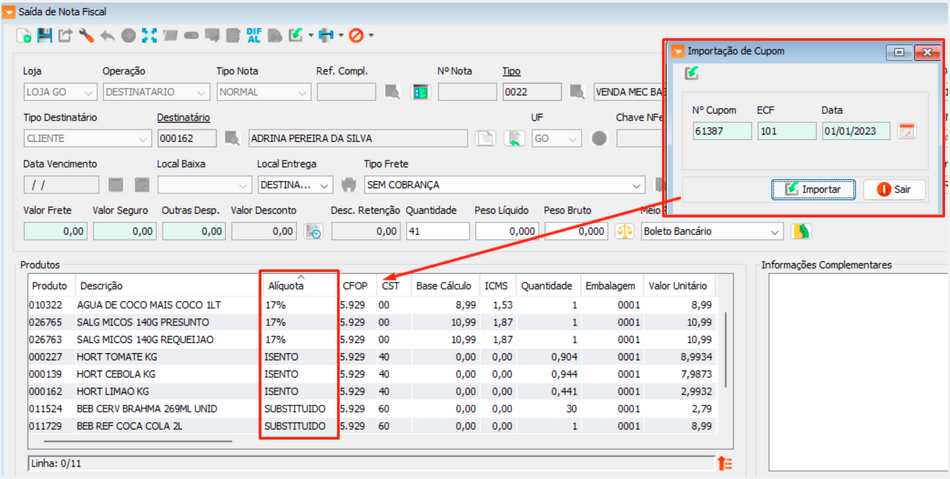Expand the import icon dropdown arrow in toolbar

click(311, 36)
